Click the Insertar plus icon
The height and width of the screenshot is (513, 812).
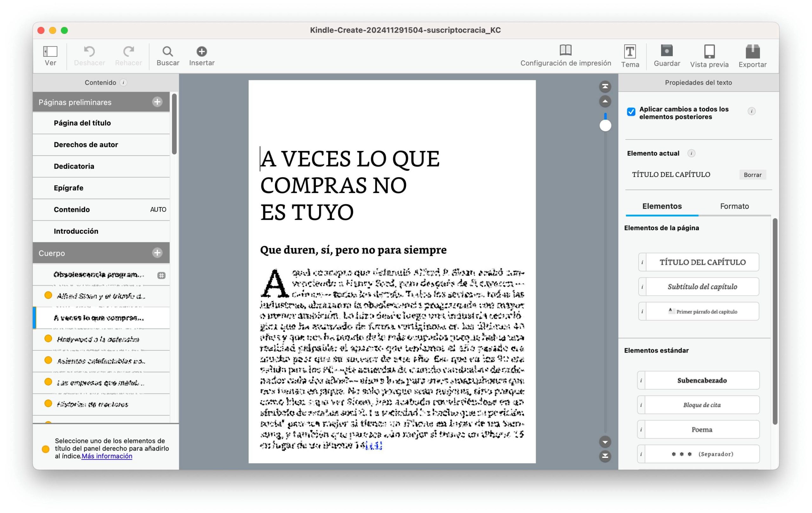click(x=202, y=52)
